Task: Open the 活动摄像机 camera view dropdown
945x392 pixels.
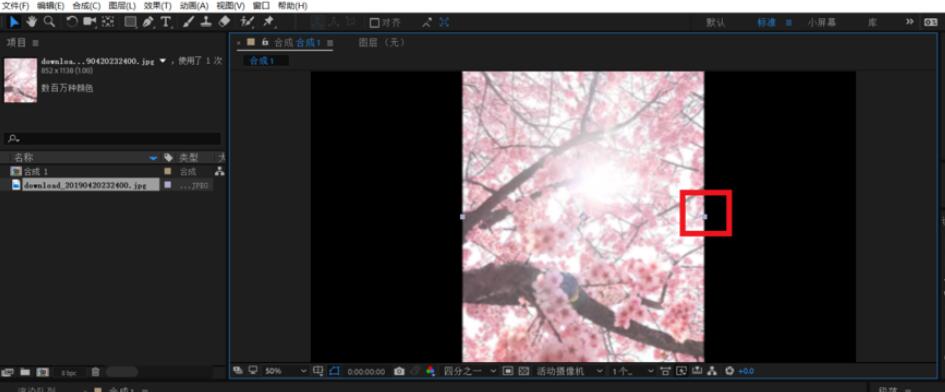Action: click(570, 371)
